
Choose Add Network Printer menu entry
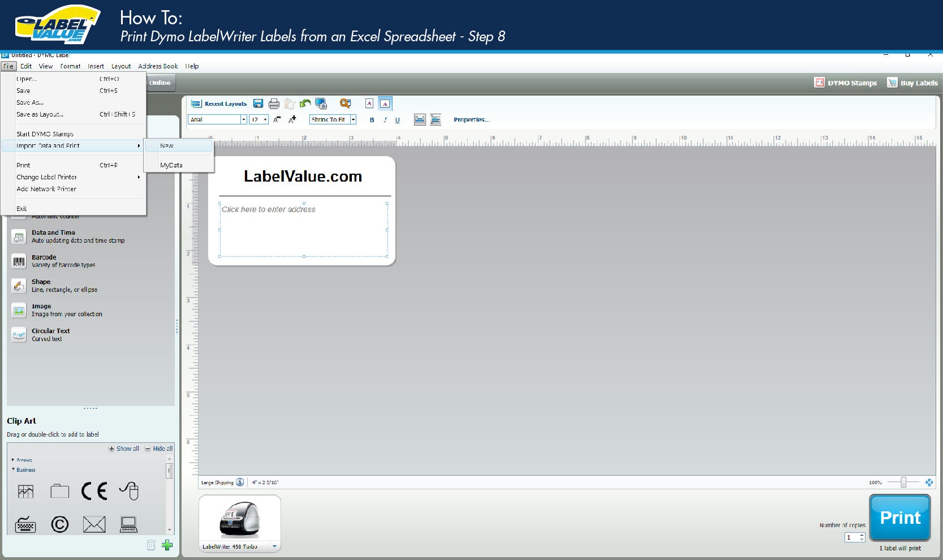pyautogui.click(x=74, y=189)
